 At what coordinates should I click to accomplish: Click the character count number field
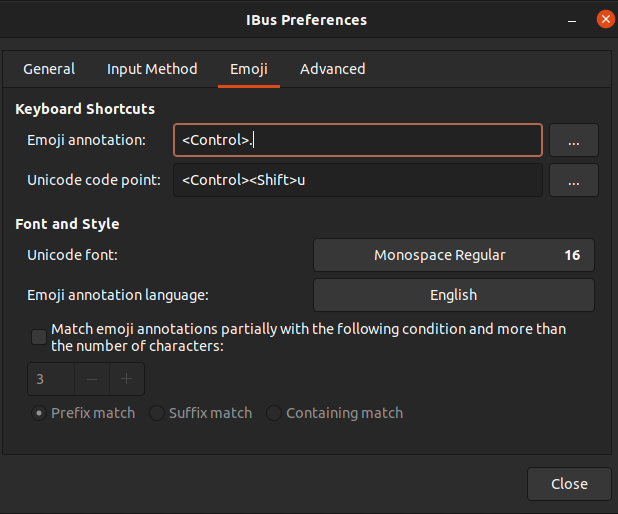pyautogui.click(x=48, y=379)
